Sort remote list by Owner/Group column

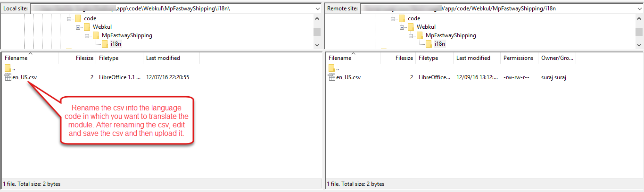pos(557,58)
